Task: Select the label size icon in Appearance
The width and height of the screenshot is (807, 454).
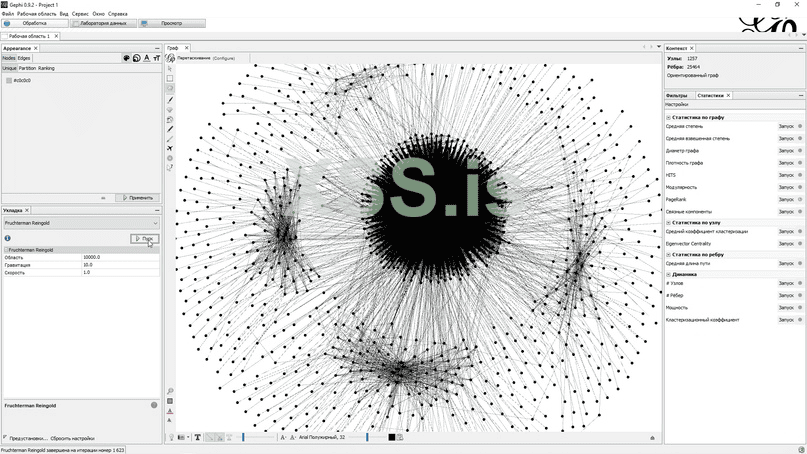Action: (156, 58)
